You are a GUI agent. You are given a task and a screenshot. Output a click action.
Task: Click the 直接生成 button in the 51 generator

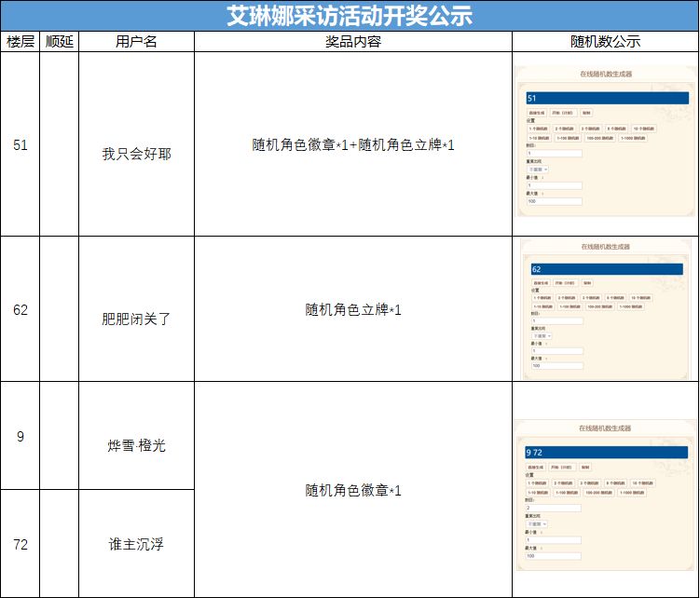click(537, 113)
